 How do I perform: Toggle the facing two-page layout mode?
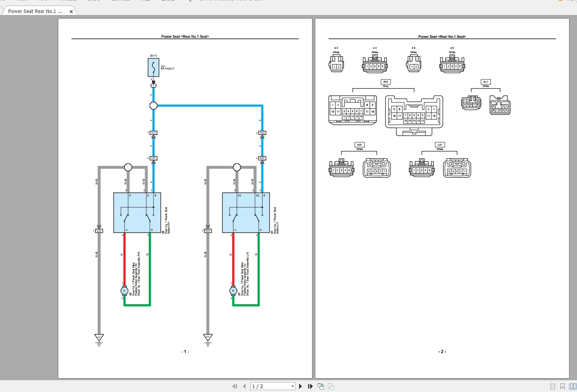(573, 386)
